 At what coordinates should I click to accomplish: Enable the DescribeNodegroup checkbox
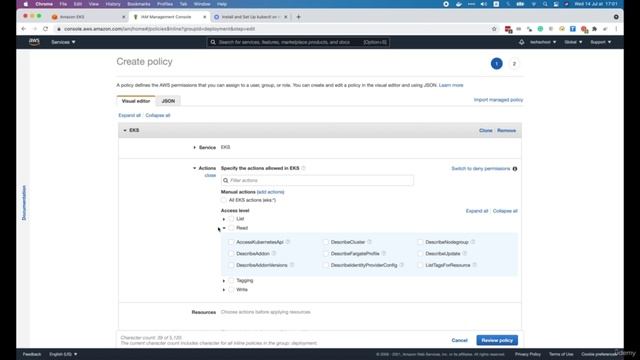[x=420, y=242]
